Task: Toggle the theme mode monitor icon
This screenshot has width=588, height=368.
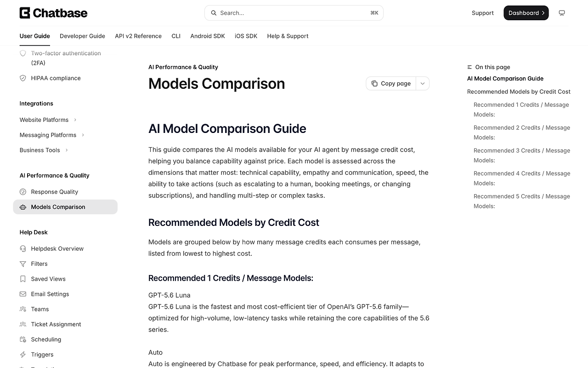Action: [x=561, y=13]
